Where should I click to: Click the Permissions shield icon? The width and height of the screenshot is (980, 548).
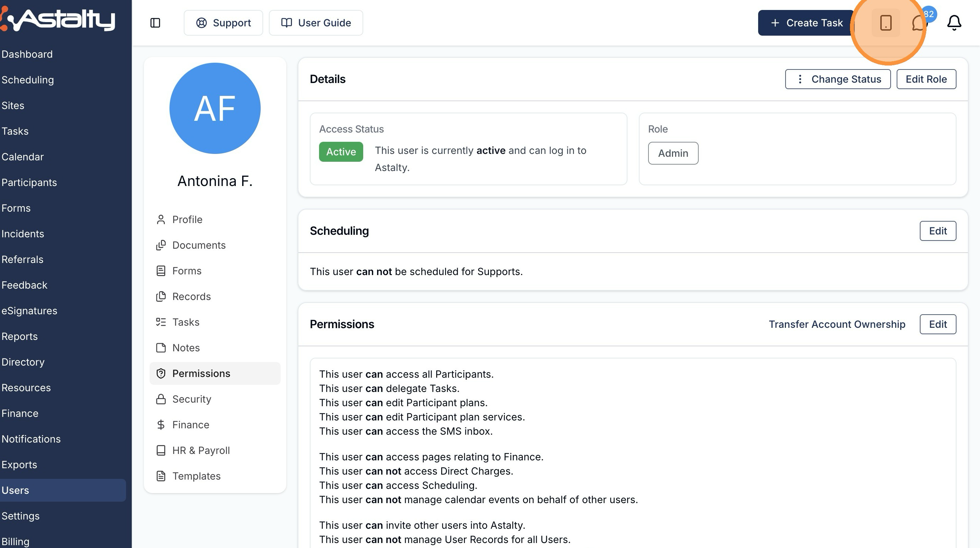point(161,373)
